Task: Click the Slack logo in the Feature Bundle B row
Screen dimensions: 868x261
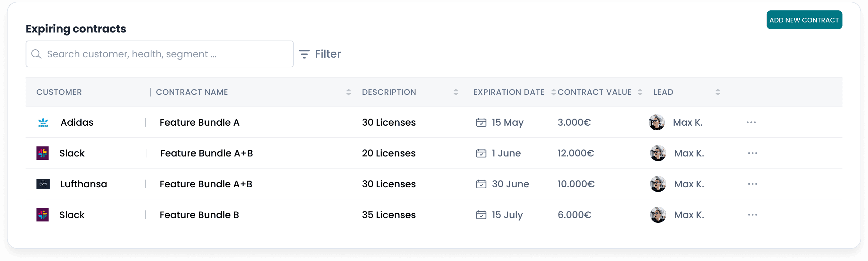Action: (x=43, y=215)
